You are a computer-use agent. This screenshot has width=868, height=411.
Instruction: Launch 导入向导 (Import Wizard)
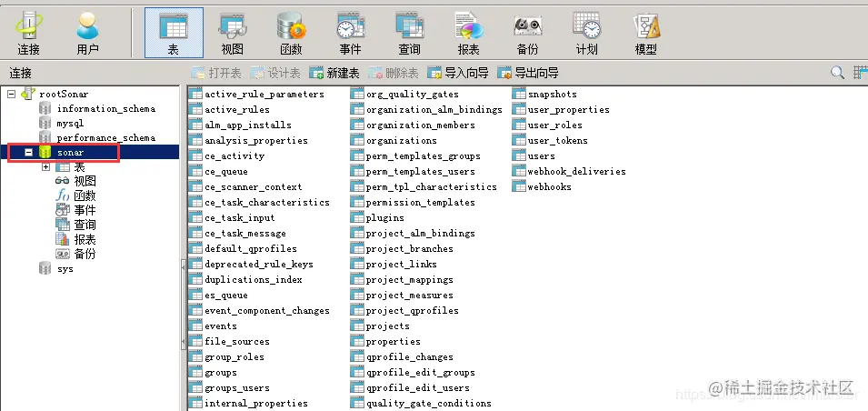pyautogui.click(x=458, y=73)
